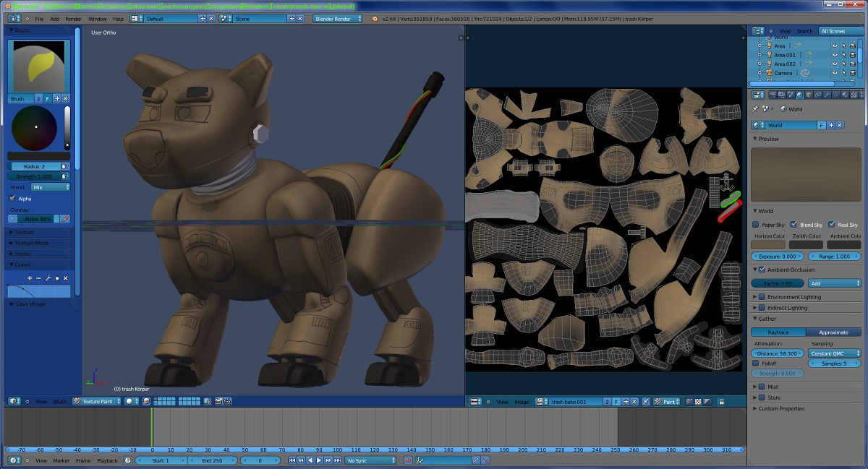Open the Modifiers wrench tab in properties
The width and height of the screenshot is (868, 469).
(x=827, y=95)
